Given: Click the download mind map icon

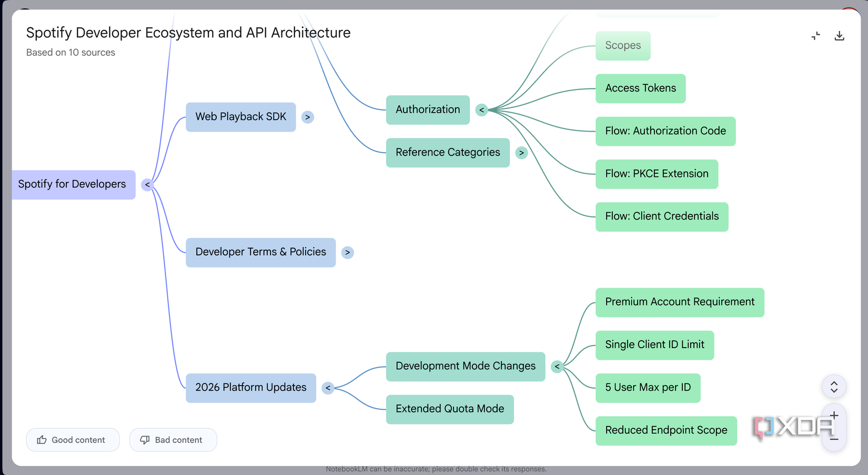Looking at the screenshot, I should pos(839,36).
